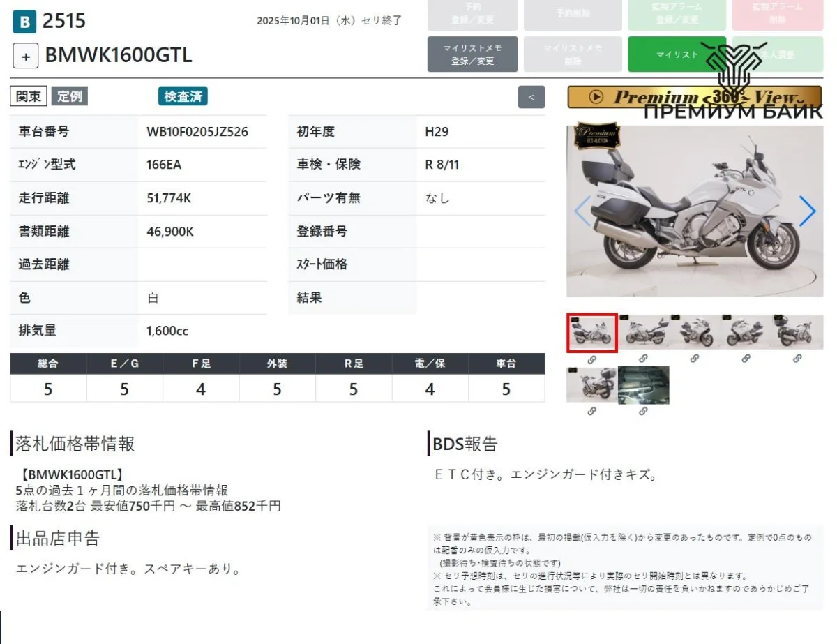The width and height of the screenshot is (837, 644).
Task: Click link icon under the undercarriage photo
Action: pos(643,412)
